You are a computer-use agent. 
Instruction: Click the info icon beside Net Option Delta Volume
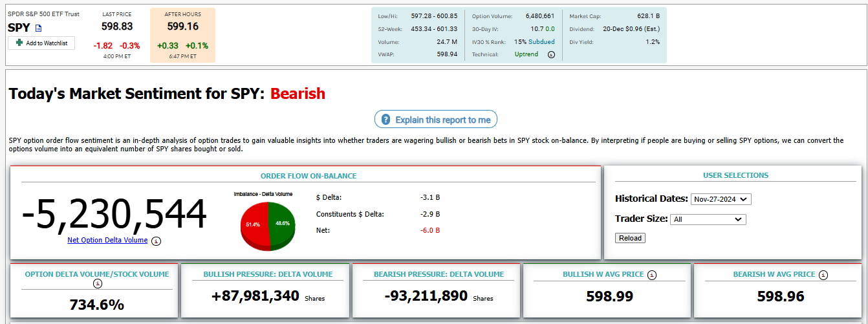click(x=156, y=241)
